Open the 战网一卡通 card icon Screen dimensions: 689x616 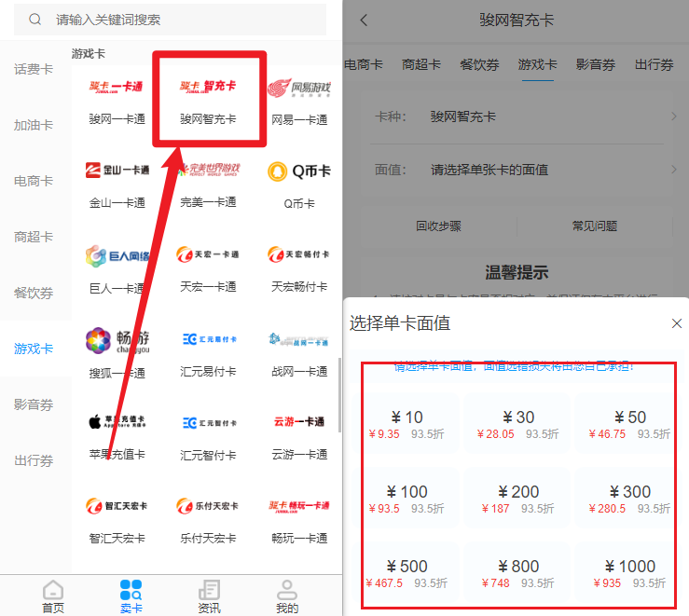click(x=298, y=340)
